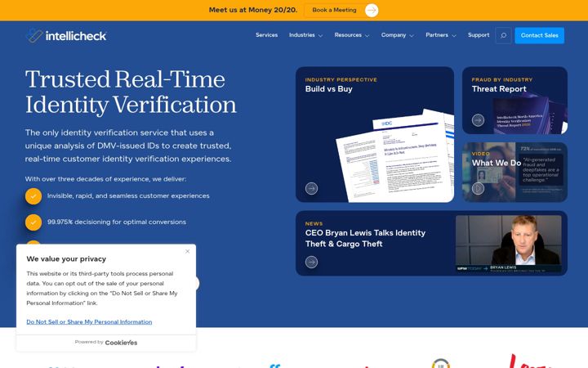The height and width of the screenshot is (368, 588).
Task: Open the Build vs Buy title
Action: (328, 89)
